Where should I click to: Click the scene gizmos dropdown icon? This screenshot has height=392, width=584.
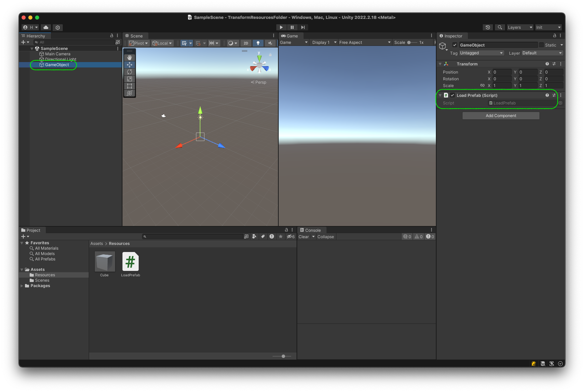[235, 43]
